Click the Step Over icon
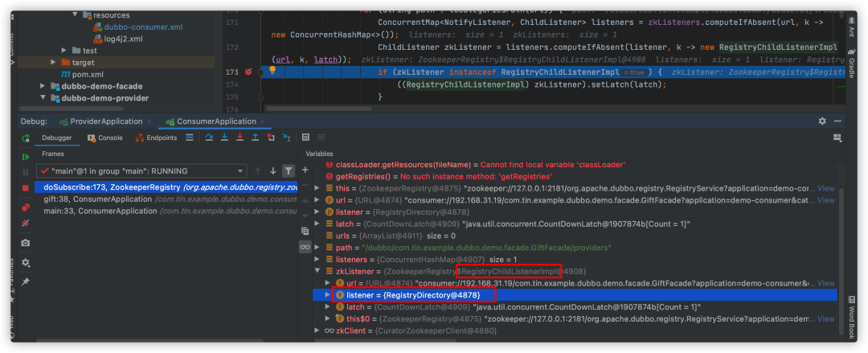The width and height of the screenshot is (868, 353). [209, 138]
